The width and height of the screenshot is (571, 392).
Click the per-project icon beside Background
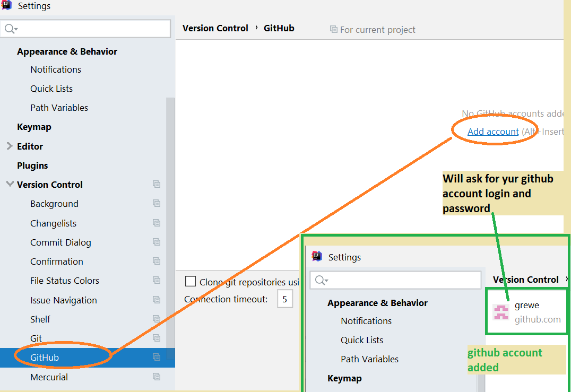pyautogui.click(x=157, y=204)
